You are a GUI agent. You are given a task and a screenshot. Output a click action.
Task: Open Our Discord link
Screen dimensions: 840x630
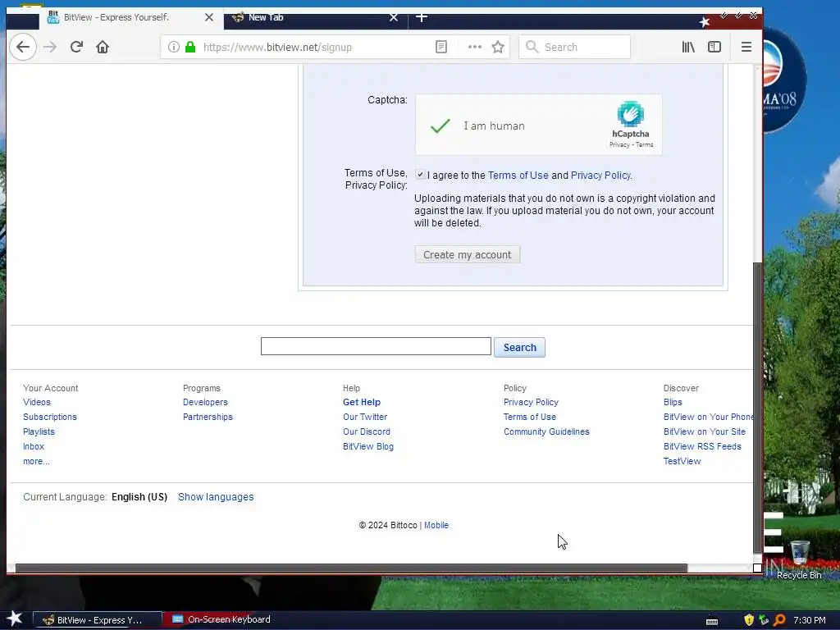(x=367, y=431)
